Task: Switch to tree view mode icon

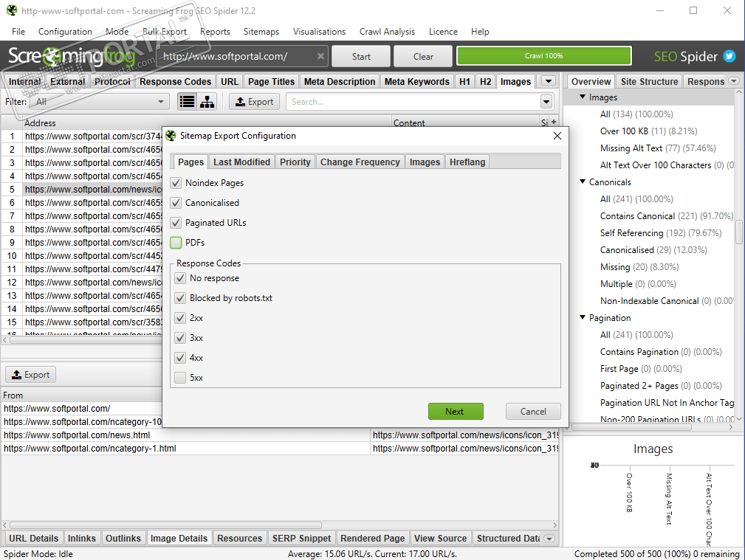Action: coord(207,102)
